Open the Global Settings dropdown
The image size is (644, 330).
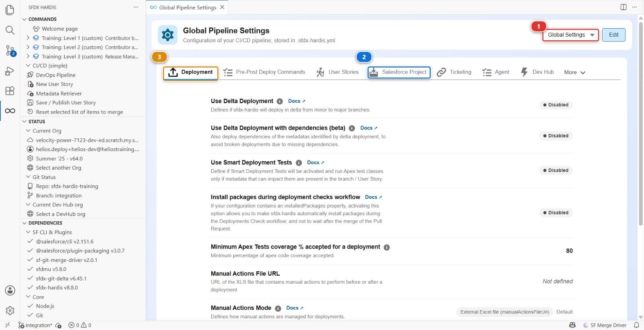[x=571, y=35]
